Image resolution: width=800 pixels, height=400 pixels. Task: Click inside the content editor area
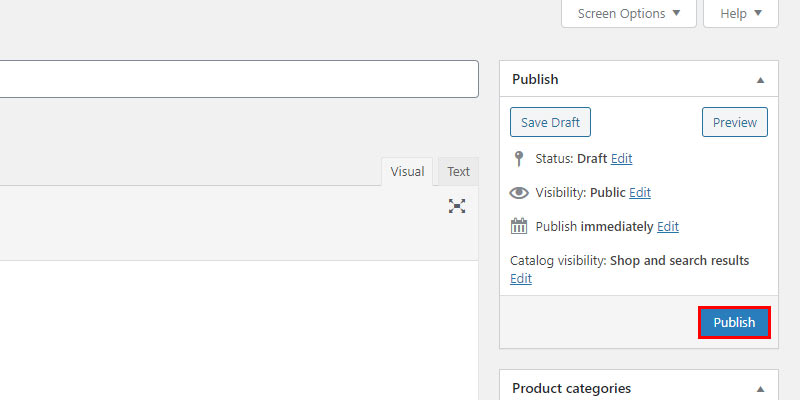coord(239,330)
